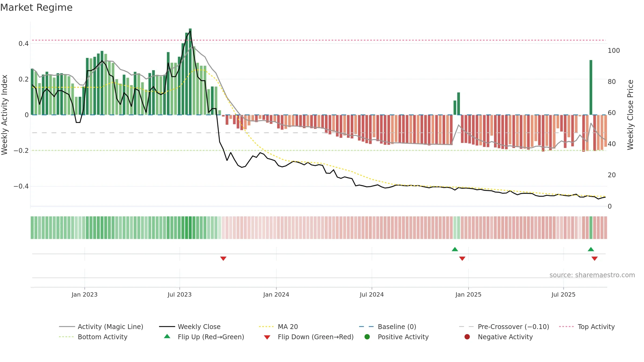Select the flip-down marker near October 2023
Screen dimensions: 644x362
coord(223,258)
